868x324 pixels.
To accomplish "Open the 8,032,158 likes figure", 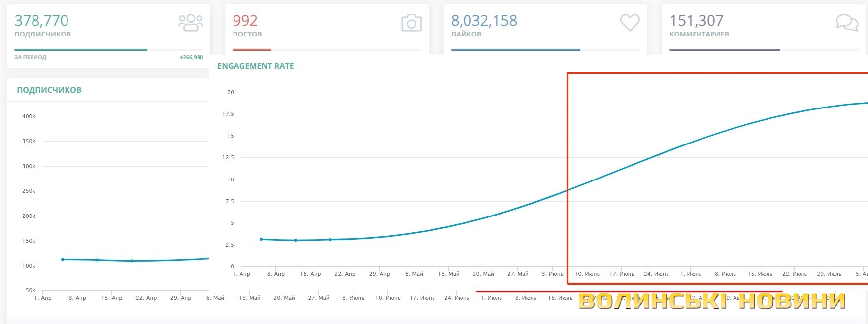I will click(484, 21).
